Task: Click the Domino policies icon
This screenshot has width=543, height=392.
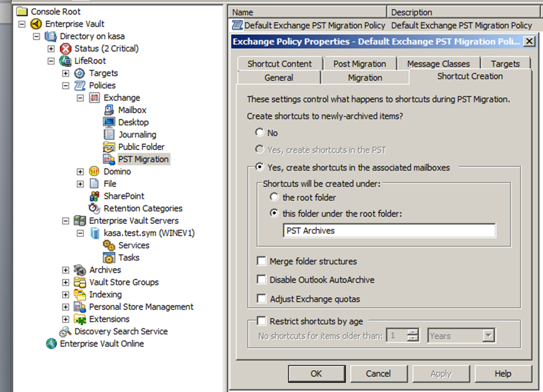Action: coord(94,171)
